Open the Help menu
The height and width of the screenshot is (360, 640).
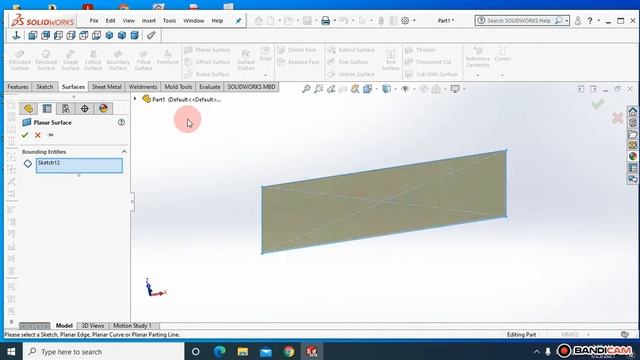pyautogui.click(x=217, y=21)
